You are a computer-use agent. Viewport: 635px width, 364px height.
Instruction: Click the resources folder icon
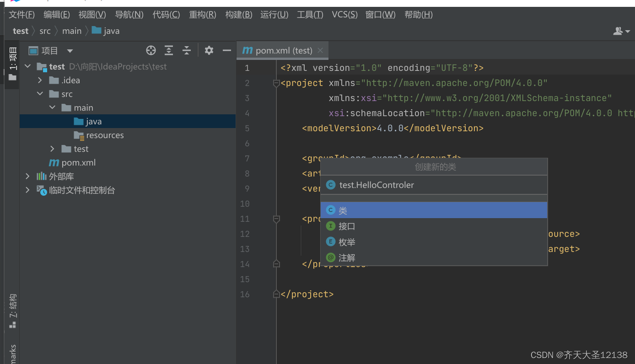pyautogui.click(x=79, y=135)
